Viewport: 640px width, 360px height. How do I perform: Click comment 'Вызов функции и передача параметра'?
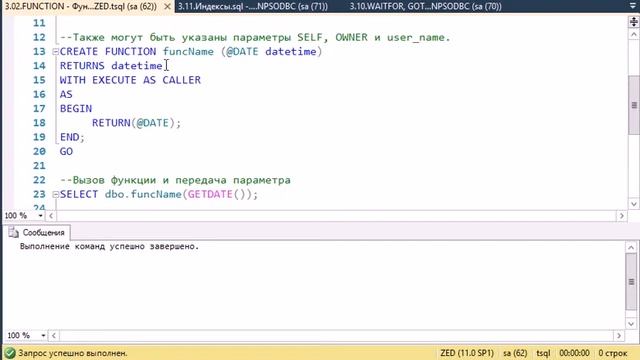[175, 180]
